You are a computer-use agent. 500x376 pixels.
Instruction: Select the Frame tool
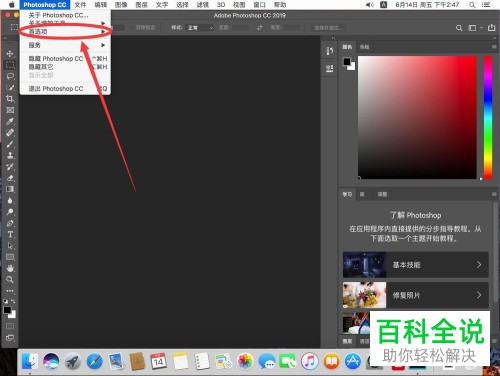point(10,110)
